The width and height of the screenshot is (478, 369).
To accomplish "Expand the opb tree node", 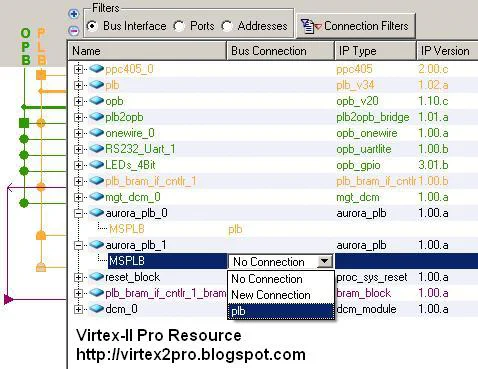I will click(x=78, y=101).
